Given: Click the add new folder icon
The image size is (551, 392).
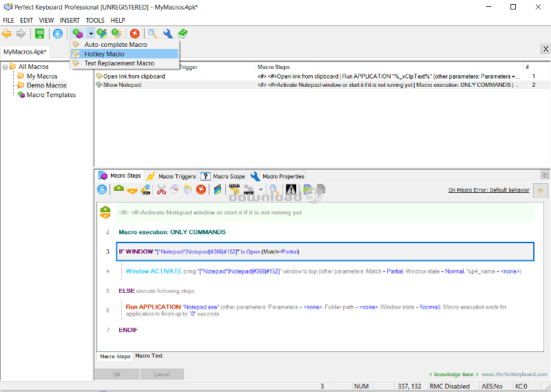Looking at the screenshot, I should click(116, 34).
